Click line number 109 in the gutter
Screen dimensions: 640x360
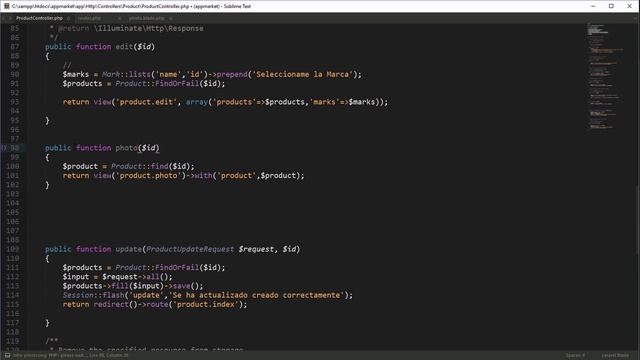pyautogui.click(x=13, y=249)
